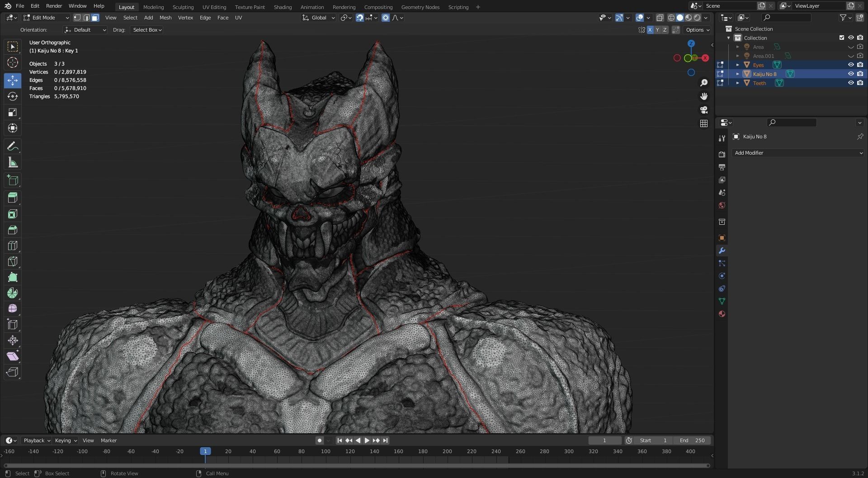Click the Toggle camera view icon
Screen dimensions: 868x478
click(x=704, y=110)
